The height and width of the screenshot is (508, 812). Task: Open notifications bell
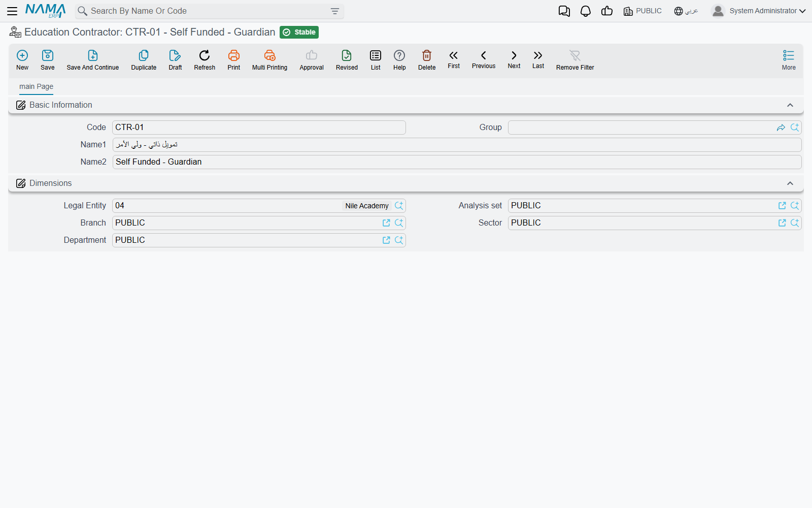click(585, 11)
